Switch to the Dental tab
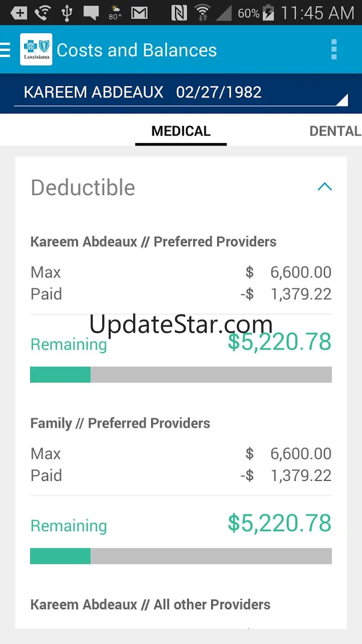The width and height of the screenshot is (362, 644). (335, 131)
